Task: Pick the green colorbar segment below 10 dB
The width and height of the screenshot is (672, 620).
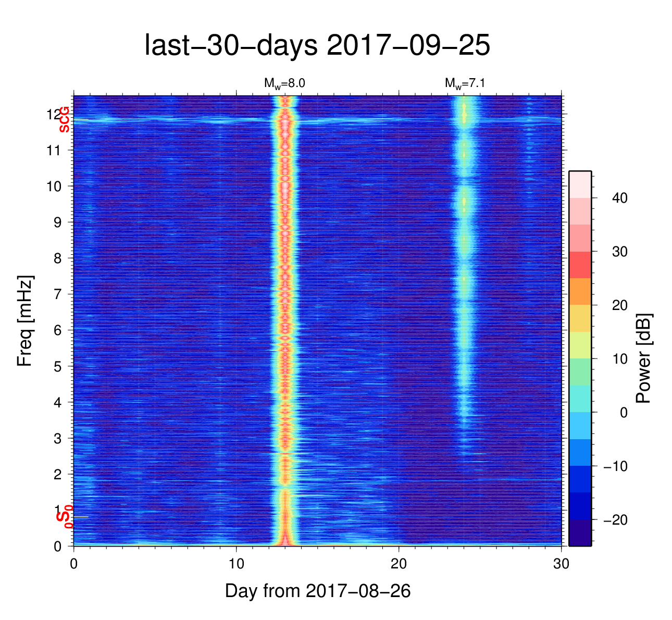Action: [x=580, y=372]
